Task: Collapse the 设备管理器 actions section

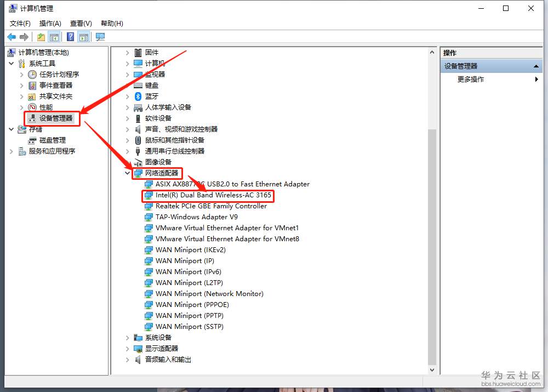Action: [x=536, y=66]
